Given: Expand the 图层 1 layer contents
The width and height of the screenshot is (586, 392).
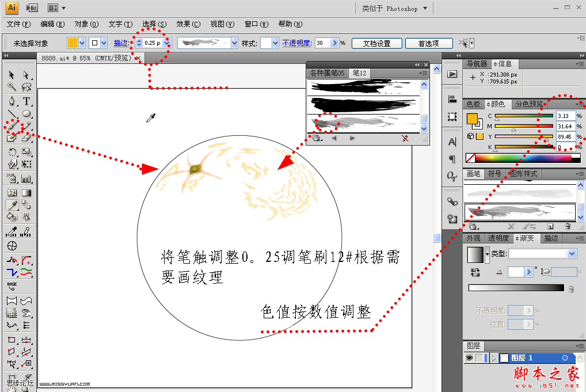Looking at the screenshot, I should [494, 358].
